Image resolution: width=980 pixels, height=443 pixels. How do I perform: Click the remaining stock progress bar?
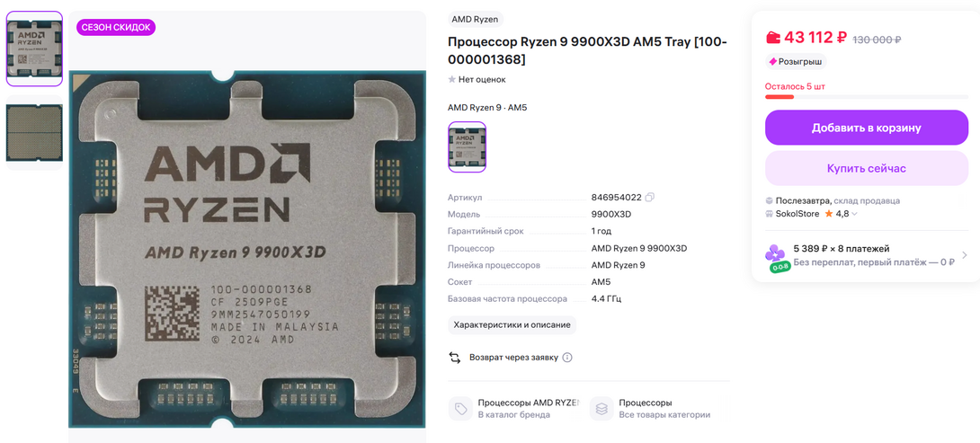coord(866,97)
